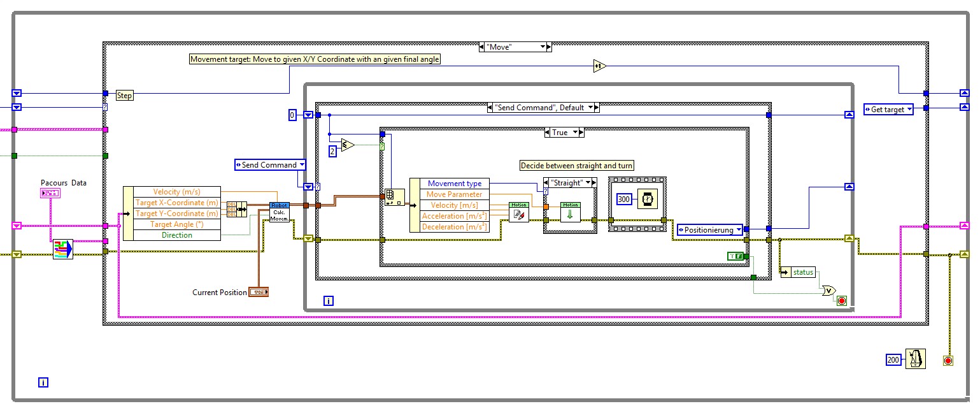Open the "Move" case selector dropdown

[x=544, y=47]
